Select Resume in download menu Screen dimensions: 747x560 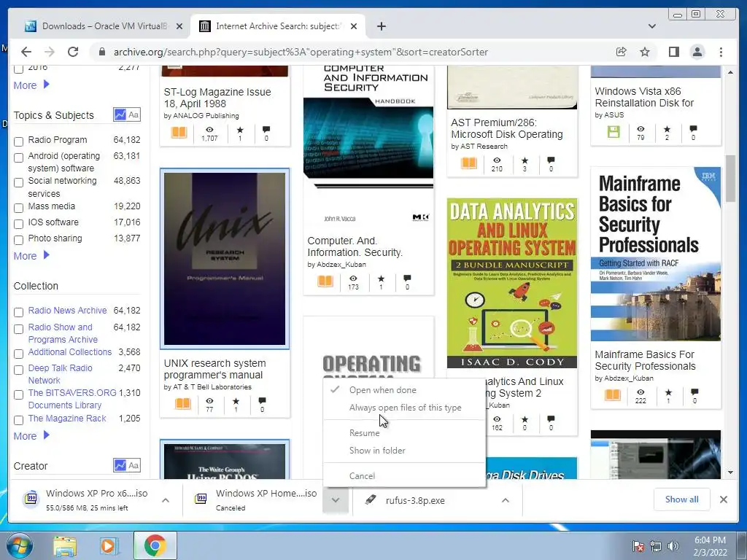404,433
